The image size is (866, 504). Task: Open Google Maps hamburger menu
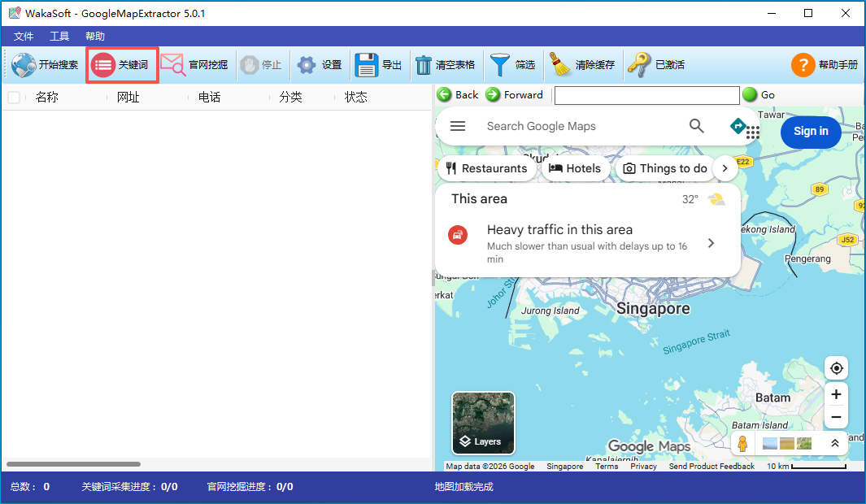click(457, 127)
